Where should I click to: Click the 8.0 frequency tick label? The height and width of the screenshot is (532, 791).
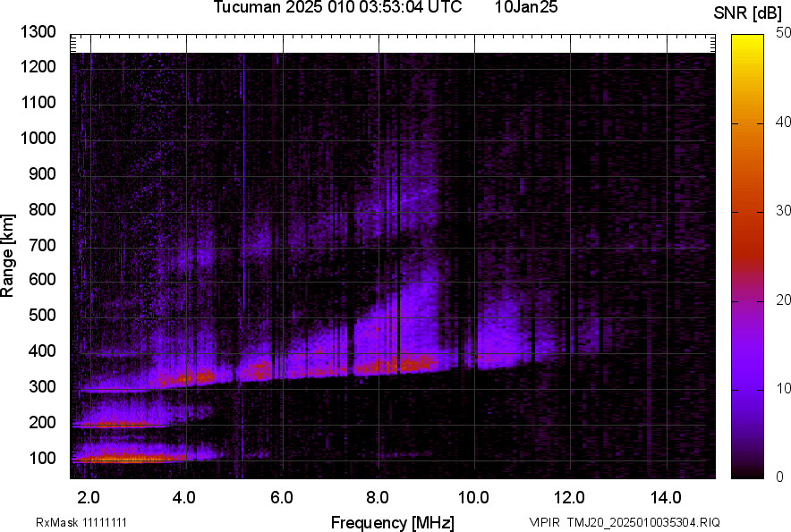[x=377, y=496]
